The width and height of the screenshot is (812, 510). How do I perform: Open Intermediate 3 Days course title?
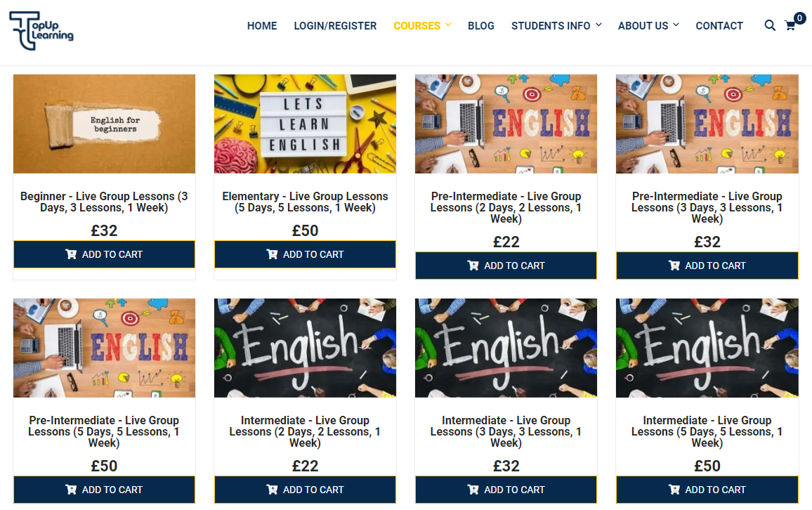click(x=506, y=431)
